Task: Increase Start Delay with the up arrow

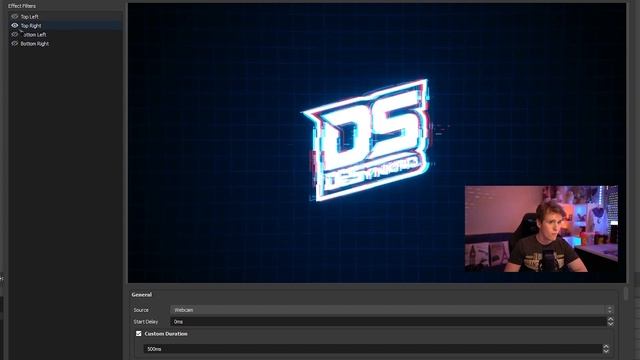Action: (x=610, y=320)
